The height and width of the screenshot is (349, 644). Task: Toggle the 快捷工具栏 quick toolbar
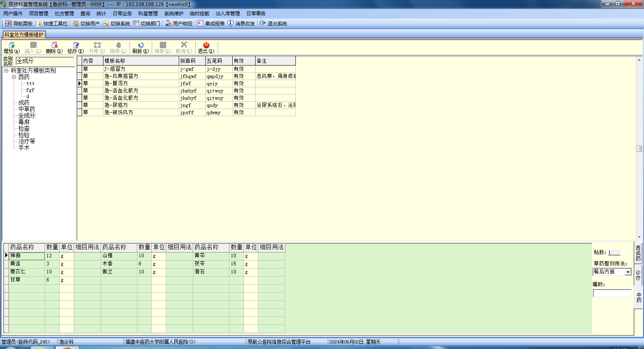tap(52, 23)
